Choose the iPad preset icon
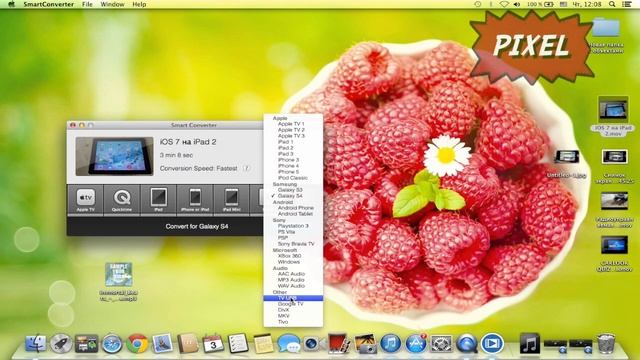 (x=158, y=199)
